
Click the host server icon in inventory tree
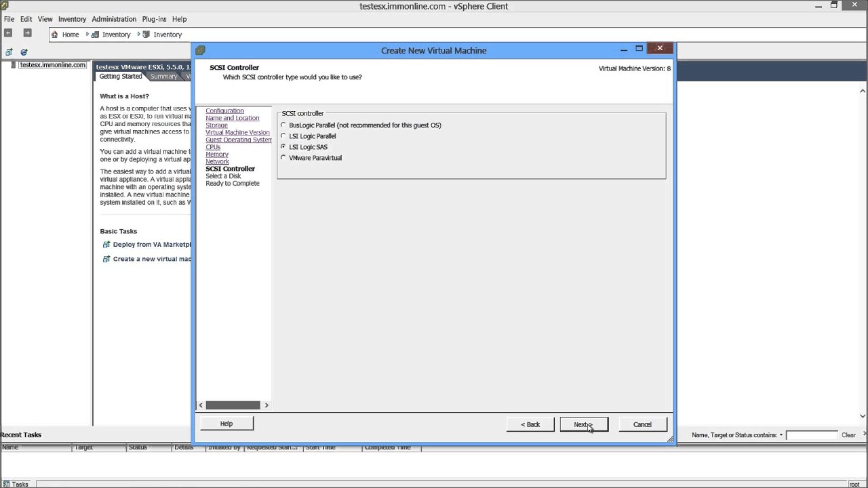(x=13, y=65)
